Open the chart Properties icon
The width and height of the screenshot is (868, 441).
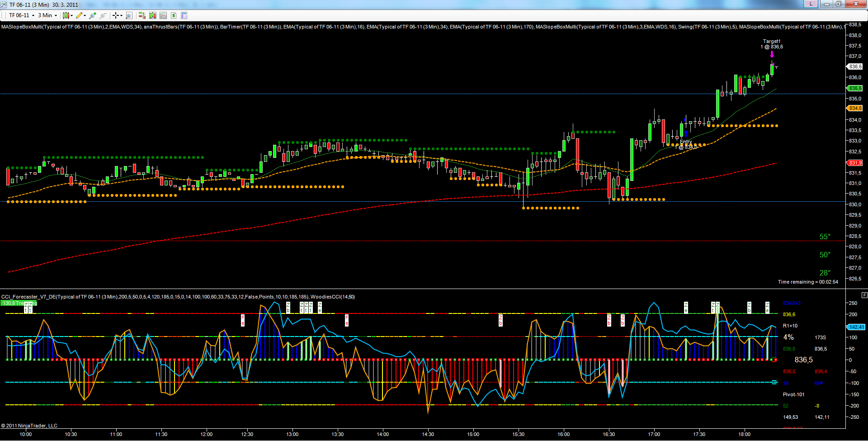pyautogui.click(x=184, y=15)
